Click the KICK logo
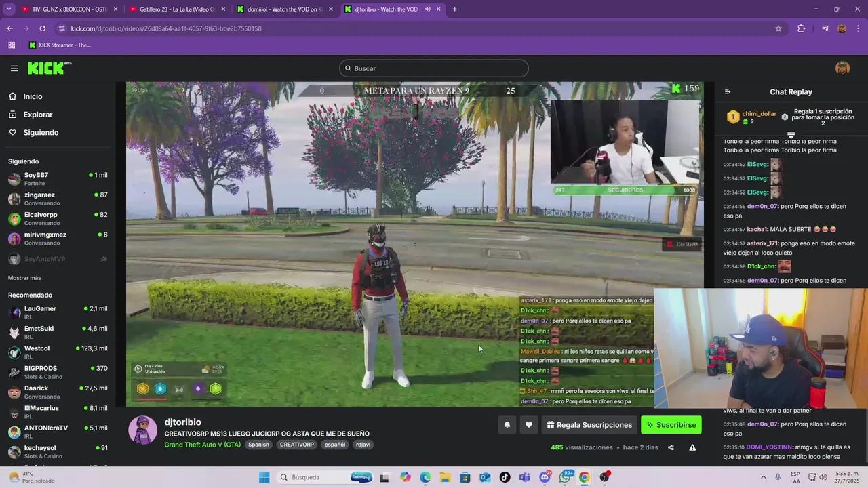 (x=49, y=68)
